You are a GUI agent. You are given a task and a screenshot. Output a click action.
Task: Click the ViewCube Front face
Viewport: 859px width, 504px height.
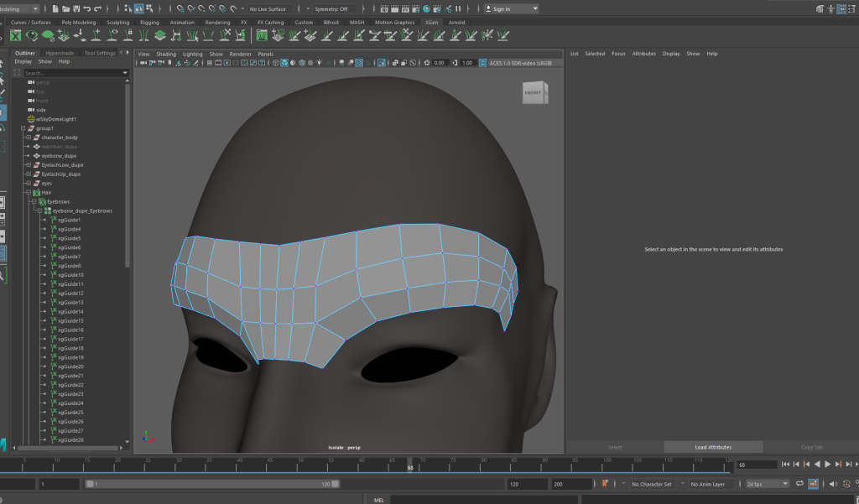pos(534,92)
